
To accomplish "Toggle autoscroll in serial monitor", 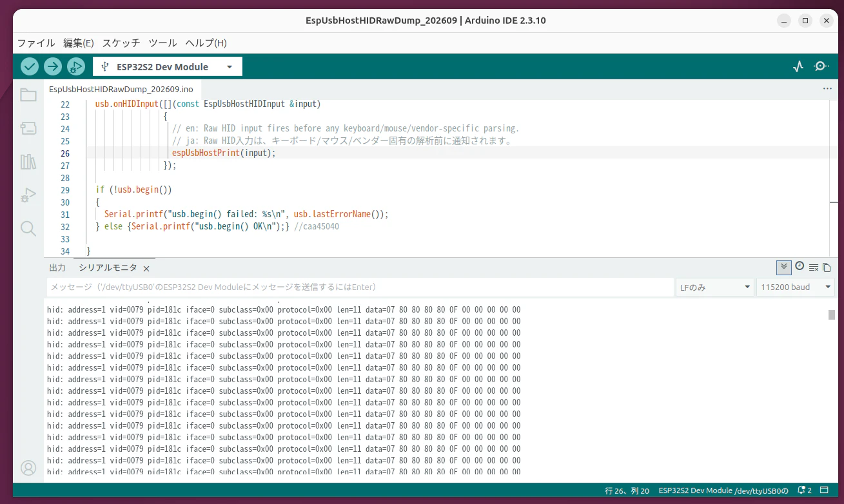I will pyautogui.click(x=784, y=267).
